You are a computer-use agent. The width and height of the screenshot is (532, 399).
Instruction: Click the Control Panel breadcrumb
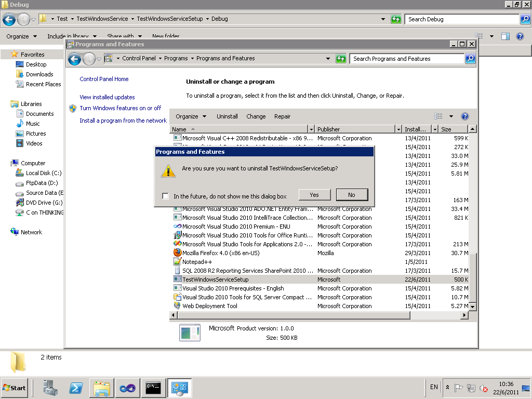pos(139,58)
